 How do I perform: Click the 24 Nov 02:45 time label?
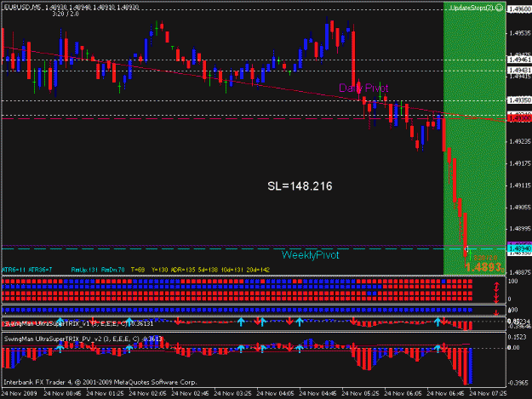(190, 394)
